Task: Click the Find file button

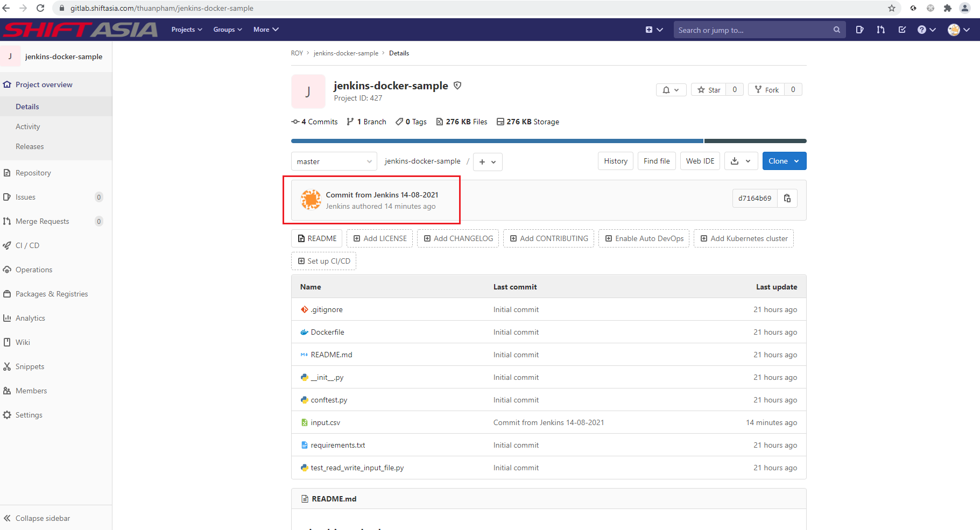Action: [657, 161]
